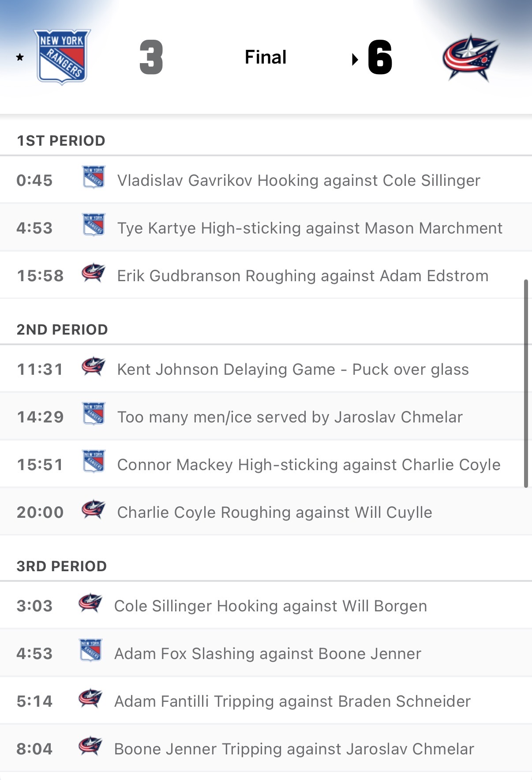532x780 pixels.
Task: Click Blue Jackets icon on Kent Johnson penalty
Action: point(94,366)
